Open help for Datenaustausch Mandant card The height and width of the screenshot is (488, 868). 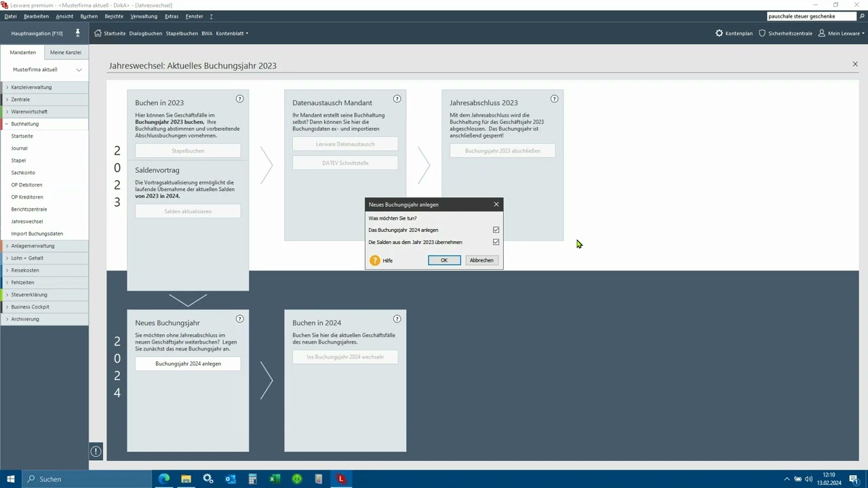click(397, 99)
